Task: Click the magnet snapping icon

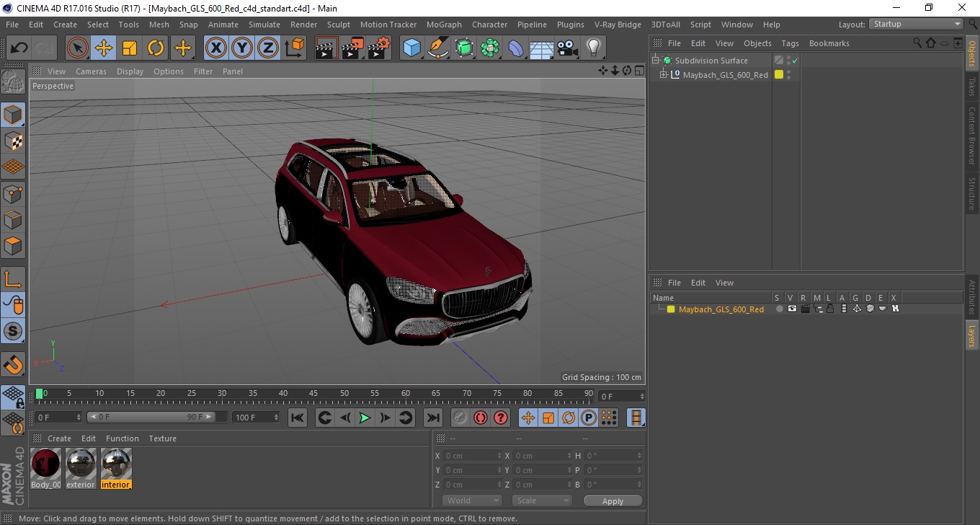Action: [13, 364]
